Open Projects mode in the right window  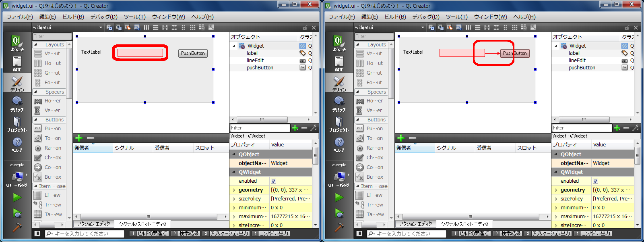(x=339, y=124)
